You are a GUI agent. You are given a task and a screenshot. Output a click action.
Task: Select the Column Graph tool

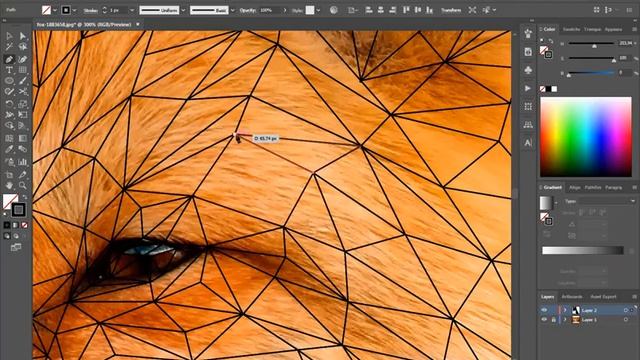point(23,162)
